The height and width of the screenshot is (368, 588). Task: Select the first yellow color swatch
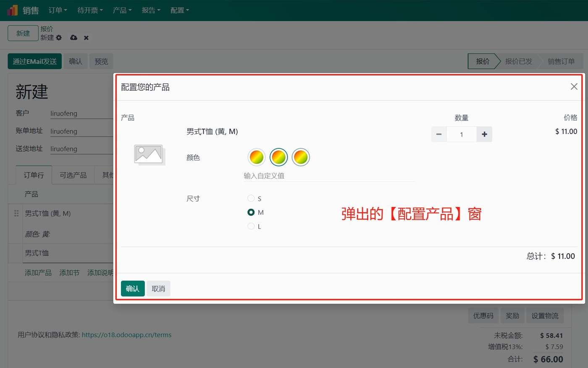pyautogui.click(x=256, y=157)
